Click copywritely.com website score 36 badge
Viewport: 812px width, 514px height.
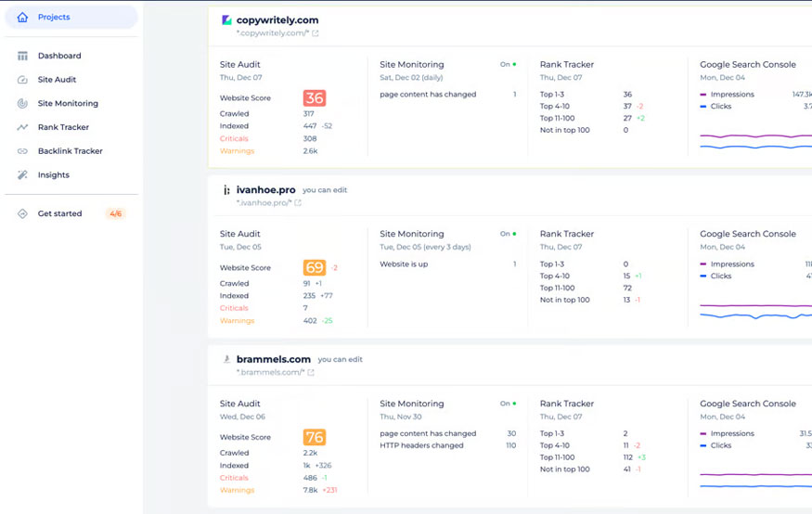pos(315,97)
